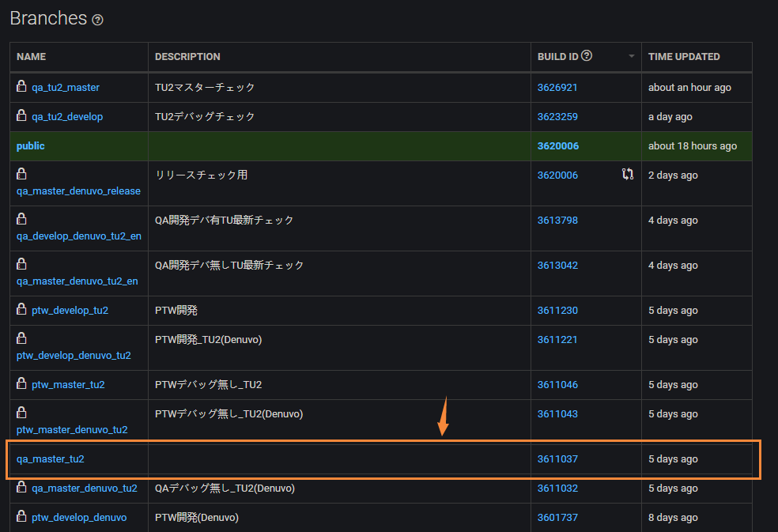Open build ID 3626921
Image resolution: width=778 pixels, height=532 pixels.
(557, 87)
